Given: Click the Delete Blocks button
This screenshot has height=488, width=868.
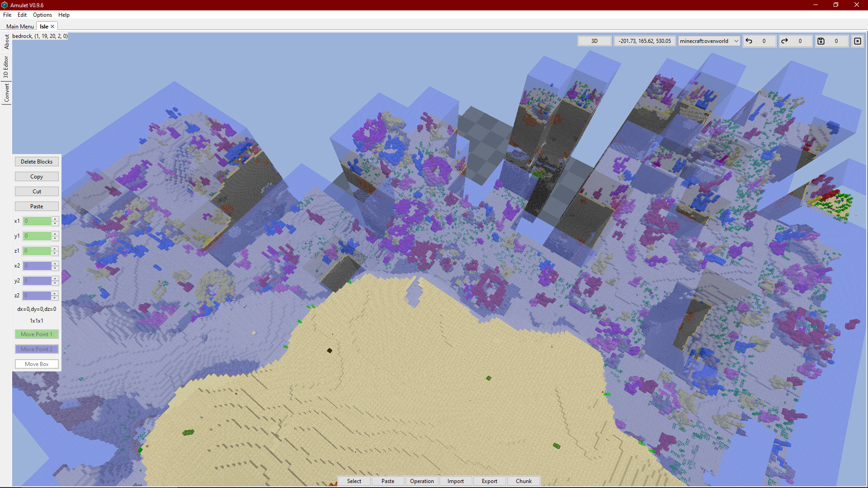Looking at the screenshot, I should click(x=37, y=162).
